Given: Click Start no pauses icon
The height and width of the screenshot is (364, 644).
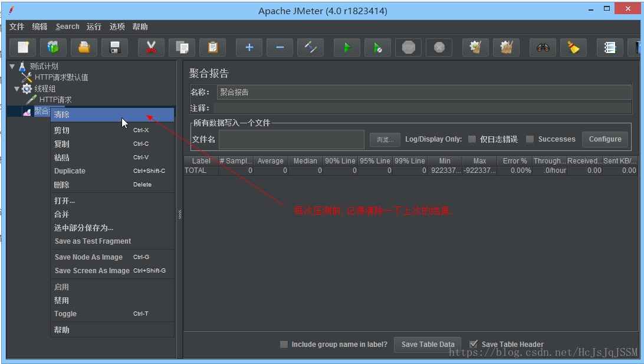Looking at the screenshot, I should point(378,47).
